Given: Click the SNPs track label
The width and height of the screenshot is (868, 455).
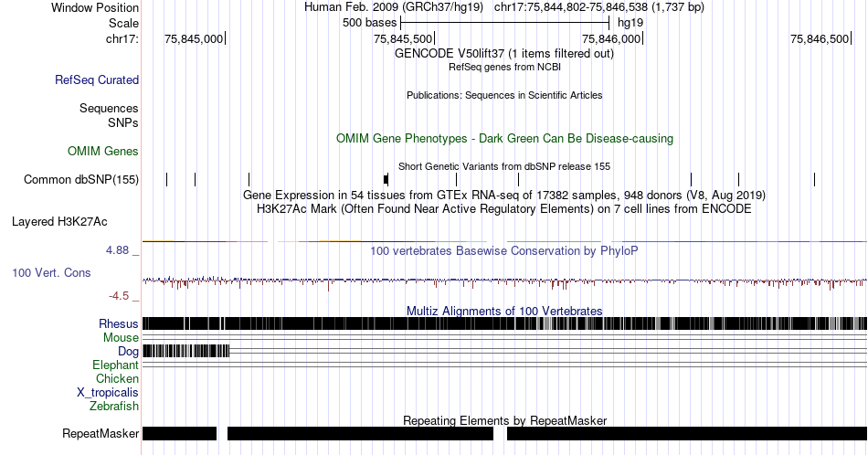Looking at the screenshot, I should click(123, 122).
